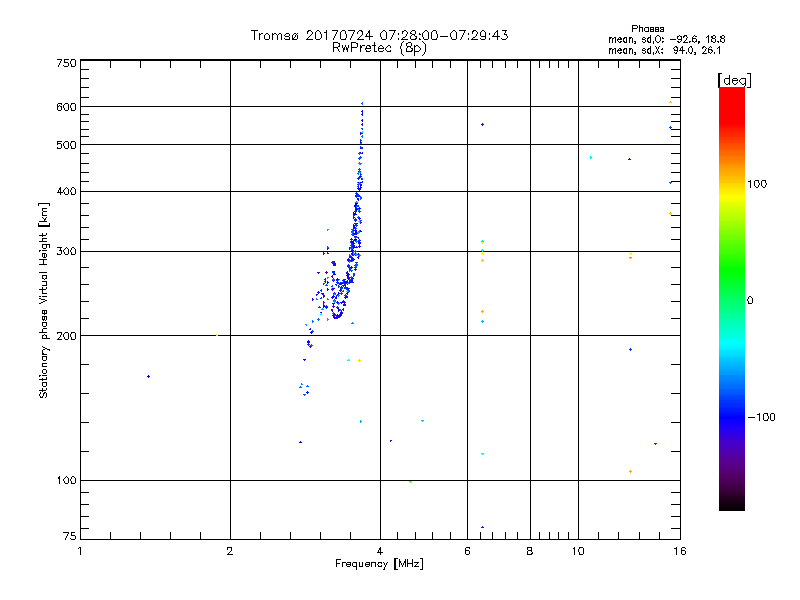This screenshot has width=800, height=600.
Task: Click the '8' frequency tick label
Action: pyautogui.click(x=530, y=551)
